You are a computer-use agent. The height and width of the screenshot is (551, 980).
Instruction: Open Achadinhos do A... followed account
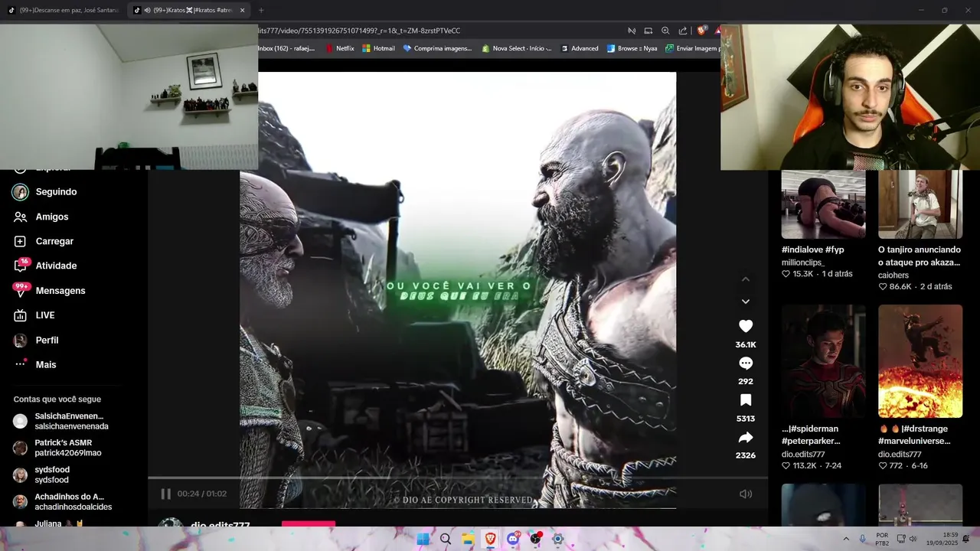point(73,501)
